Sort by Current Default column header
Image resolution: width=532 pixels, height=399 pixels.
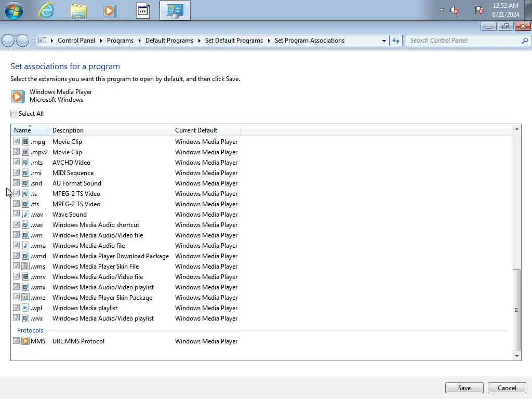pos(206,130)
